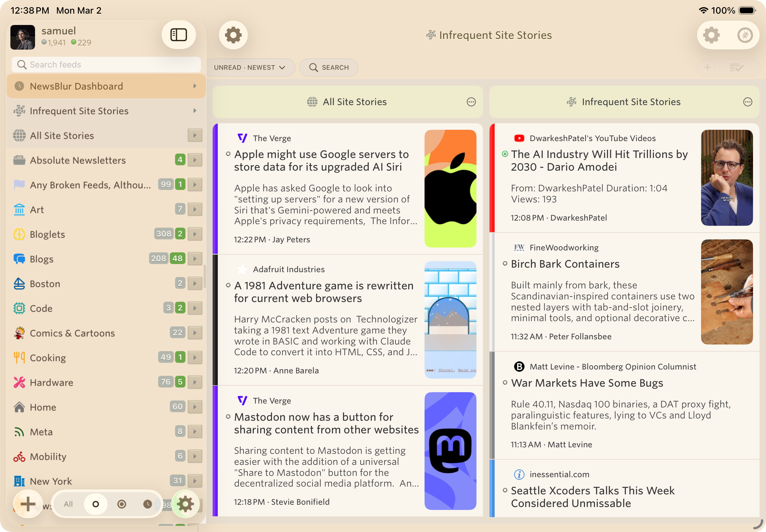The height and width of the screenshot is (532, 766).
Task: Toggle the sidebar layout icon beside samuel
Action: [x=179, y=34]
